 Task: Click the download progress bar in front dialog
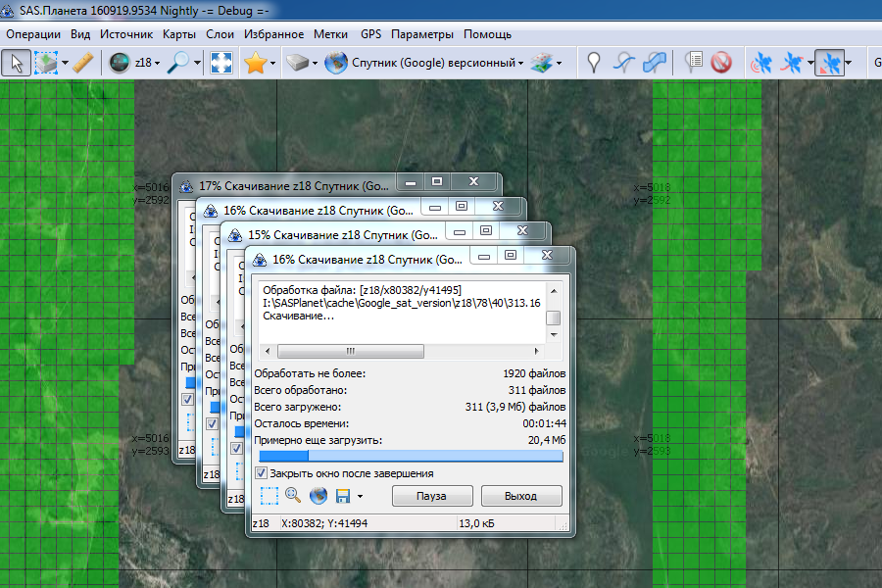409,456
